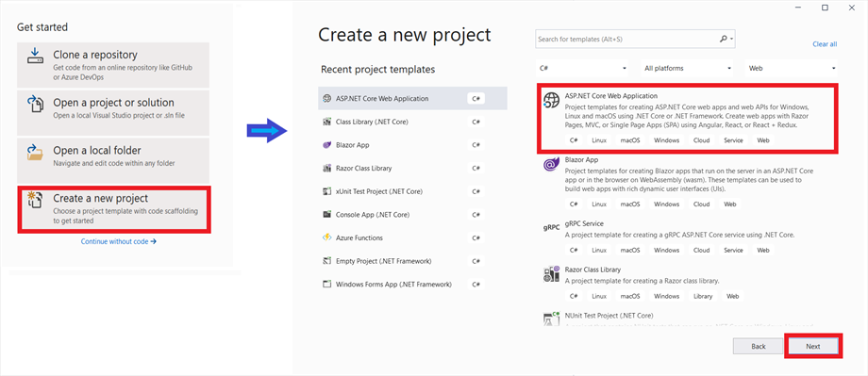Click the gRPC Service template icon
This screenshot has width=868, height=376.
551,228
